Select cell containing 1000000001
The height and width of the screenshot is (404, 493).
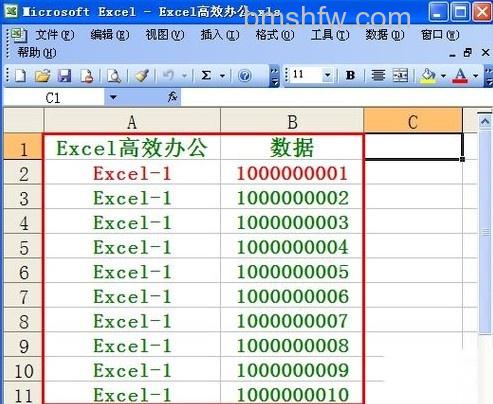(292, 172)
